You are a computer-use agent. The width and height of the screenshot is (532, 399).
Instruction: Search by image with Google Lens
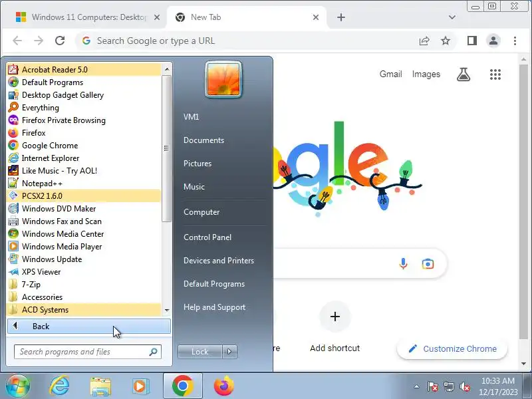click(x=428, y=263)
